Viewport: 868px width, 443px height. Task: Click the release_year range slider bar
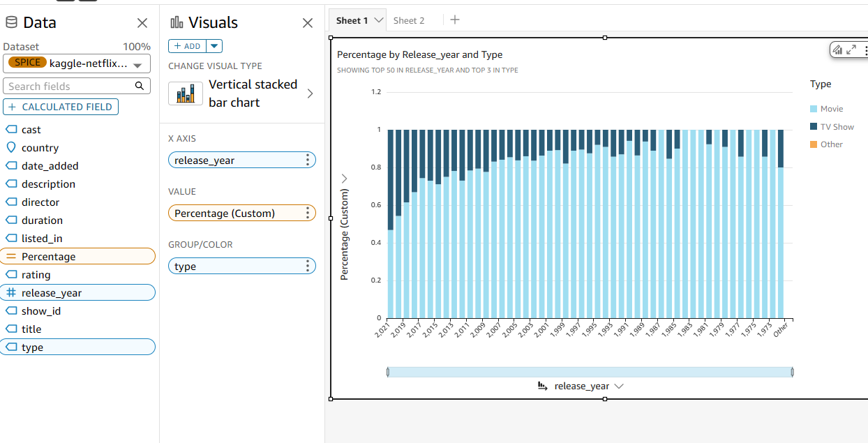[590, 372]
